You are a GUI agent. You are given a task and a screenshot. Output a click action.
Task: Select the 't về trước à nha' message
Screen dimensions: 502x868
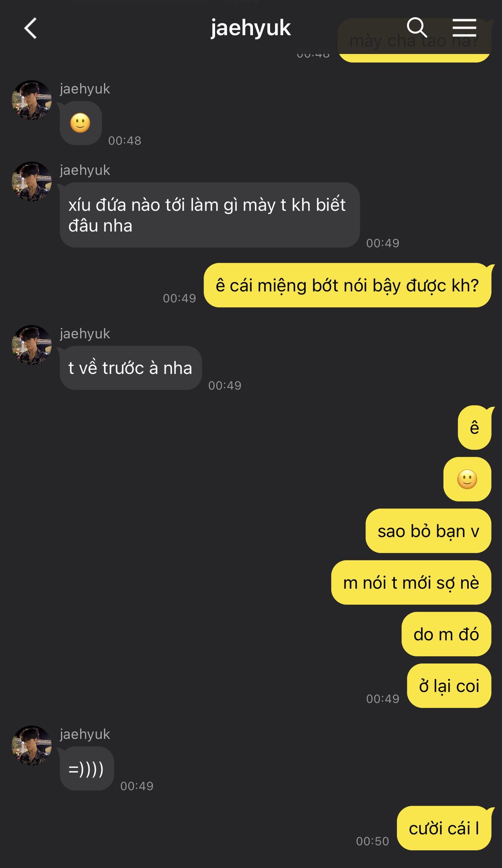coord(131,368)
